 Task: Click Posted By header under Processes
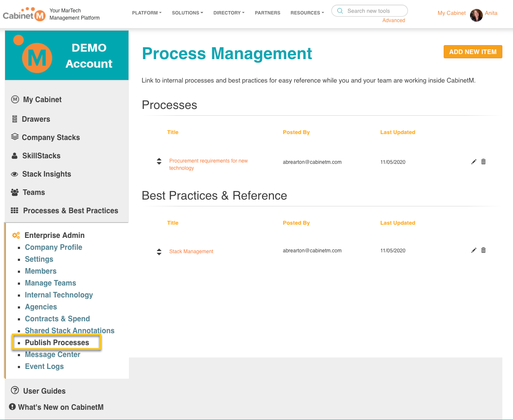(x=296, y=132)
